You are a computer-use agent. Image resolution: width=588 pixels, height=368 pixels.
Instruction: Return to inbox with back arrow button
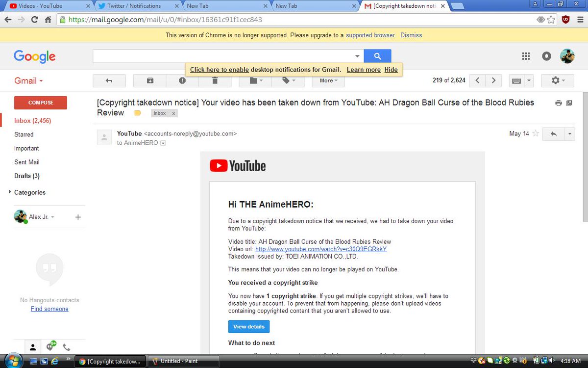109,80
